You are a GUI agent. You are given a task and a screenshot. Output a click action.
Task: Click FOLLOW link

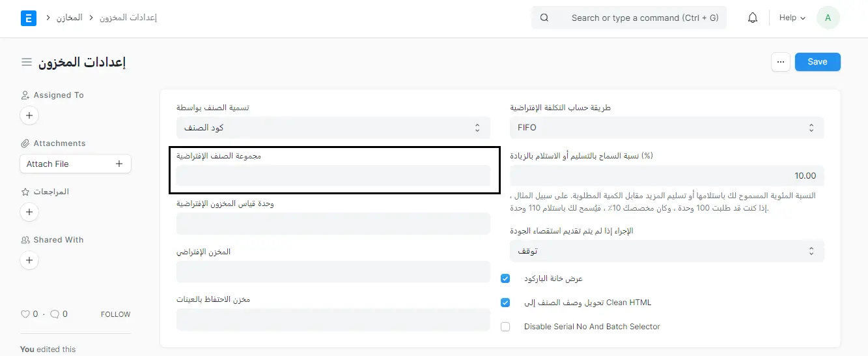pyautogui.click(x=116, y=314)
